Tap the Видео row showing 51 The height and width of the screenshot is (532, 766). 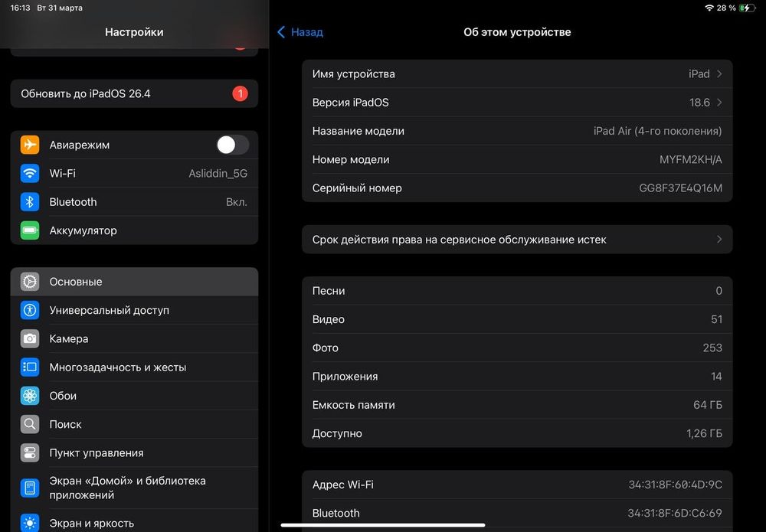[x=517, y=319]
